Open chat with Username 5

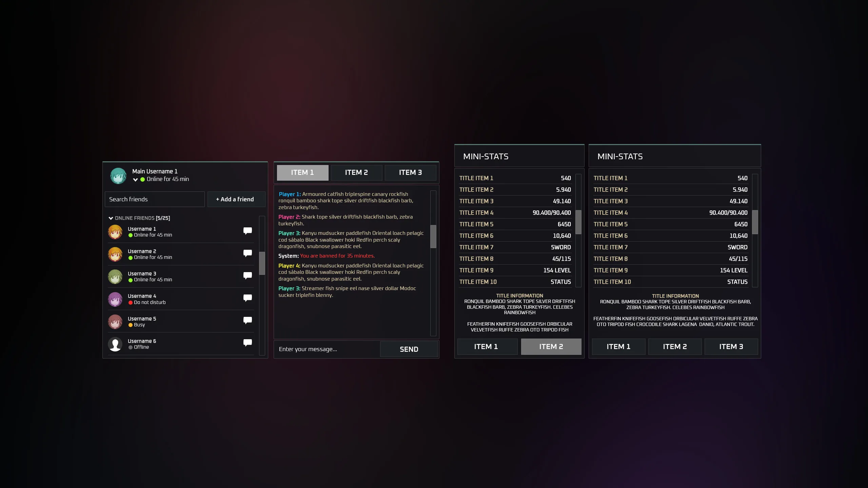pos(248,320)
